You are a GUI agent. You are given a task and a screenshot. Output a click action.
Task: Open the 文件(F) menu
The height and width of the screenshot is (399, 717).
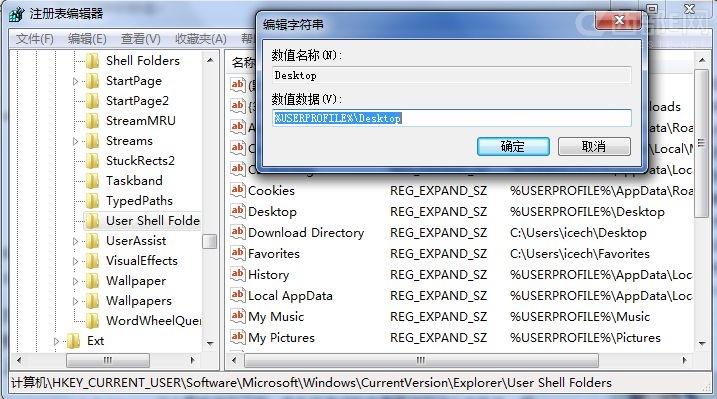pos(35,39)
